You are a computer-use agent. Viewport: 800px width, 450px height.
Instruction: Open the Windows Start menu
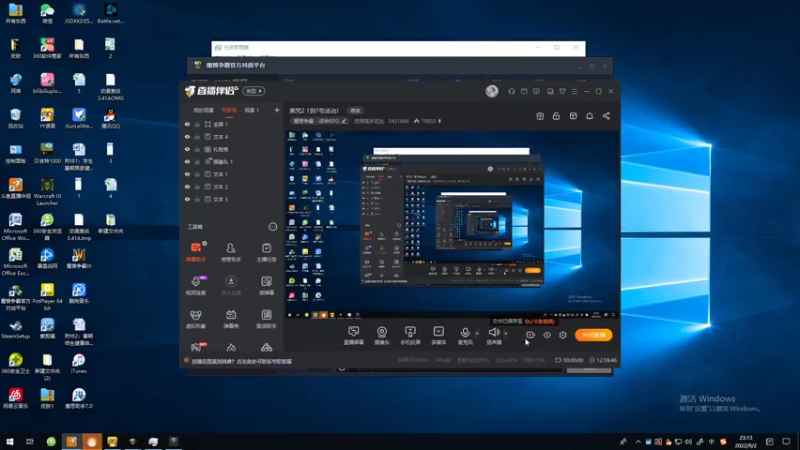(10, 441)
